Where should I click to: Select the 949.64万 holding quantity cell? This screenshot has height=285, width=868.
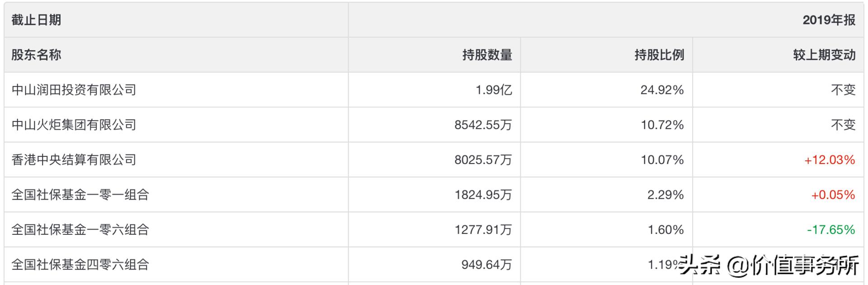point(486,264)
